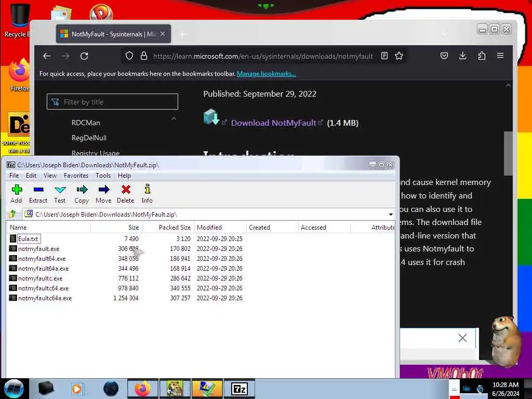
Task: Bookmark this page with the star
Action: (399, 56)
